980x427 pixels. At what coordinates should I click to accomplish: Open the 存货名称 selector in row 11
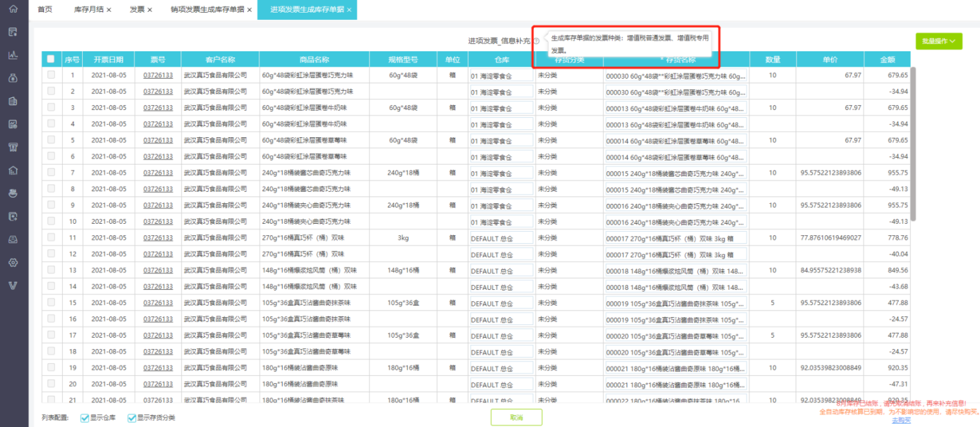[675, 238]
